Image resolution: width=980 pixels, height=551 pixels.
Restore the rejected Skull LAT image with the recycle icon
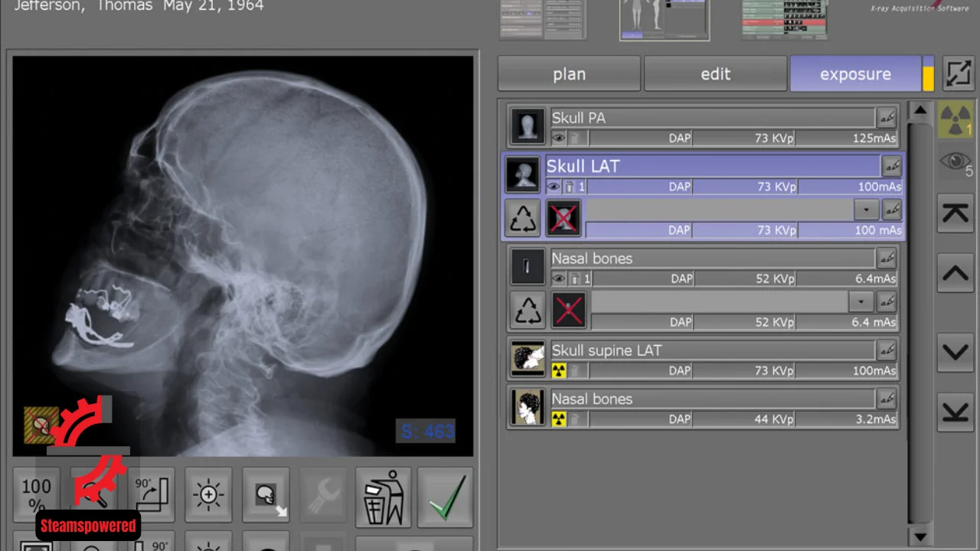point(524,218)
